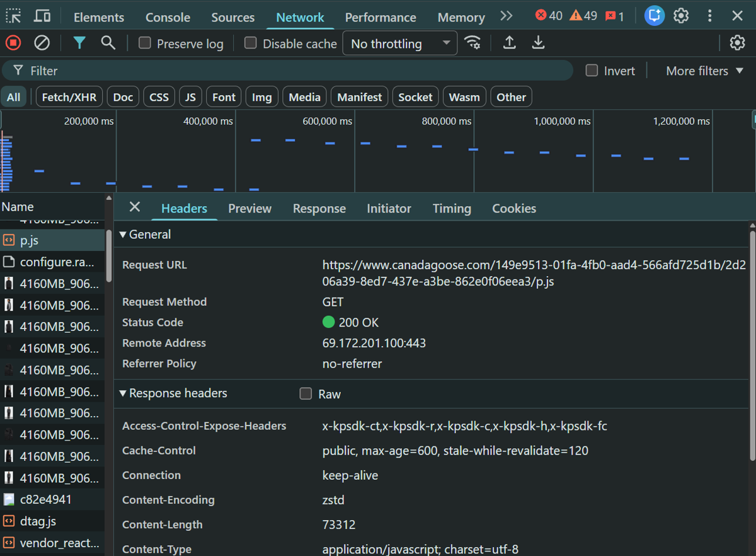This screenshot has height=556, width=756.
Task: Open DevTools three-dot customize menu
Action: 710,16
